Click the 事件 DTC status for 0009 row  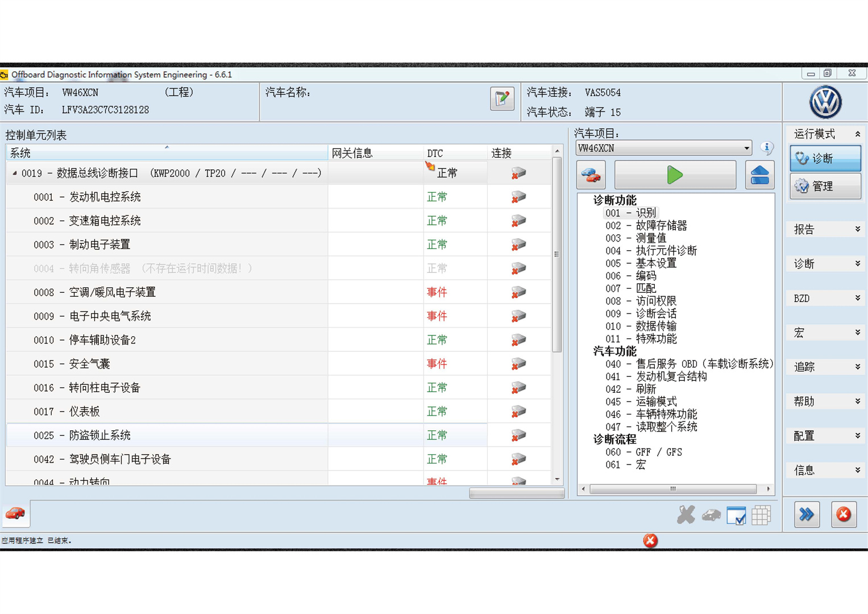437,317
